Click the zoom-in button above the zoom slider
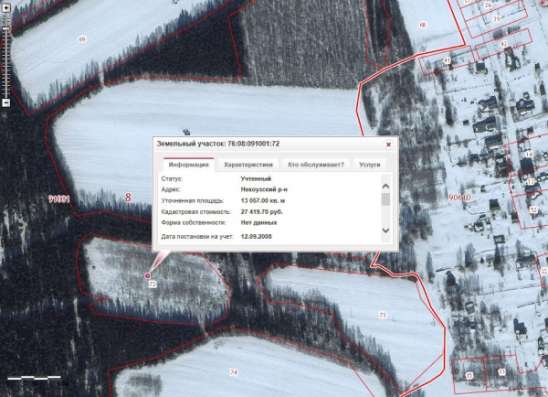548x397 pixels. [x=6, y=8]
